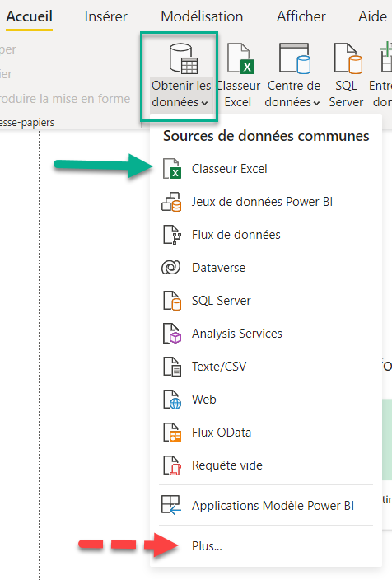
Task: Select the Texte/CSV file icon
Action: pyautogui.click(x=172, y=366)
